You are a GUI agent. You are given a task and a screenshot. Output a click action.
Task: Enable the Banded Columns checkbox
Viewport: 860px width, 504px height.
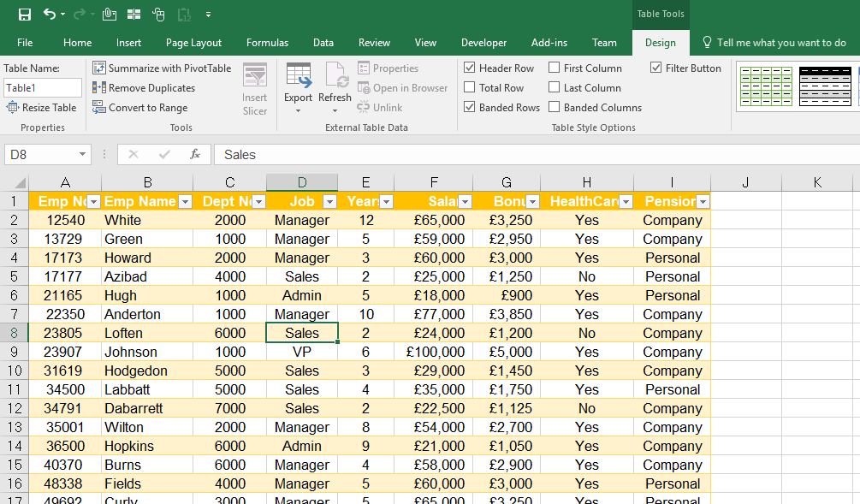tap(555, 107)
